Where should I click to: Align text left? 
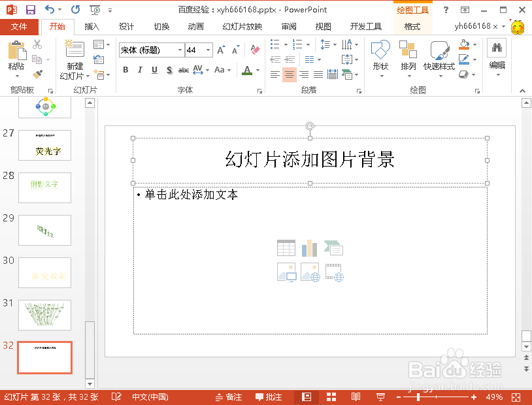coord(274,74)
